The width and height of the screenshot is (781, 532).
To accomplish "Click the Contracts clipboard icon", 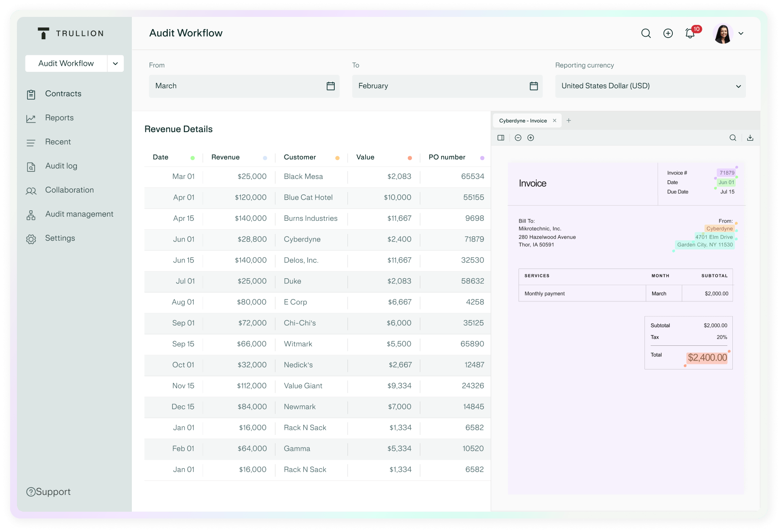I will (31, 94).
